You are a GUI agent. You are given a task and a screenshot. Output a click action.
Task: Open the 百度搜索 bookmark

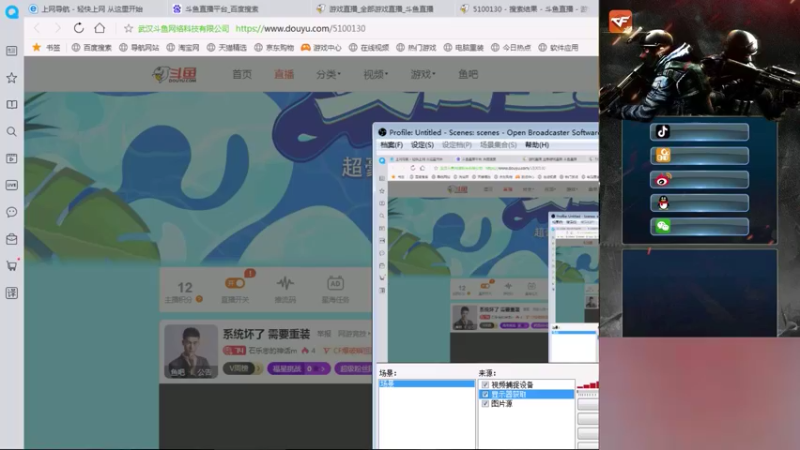pos(91,47)
